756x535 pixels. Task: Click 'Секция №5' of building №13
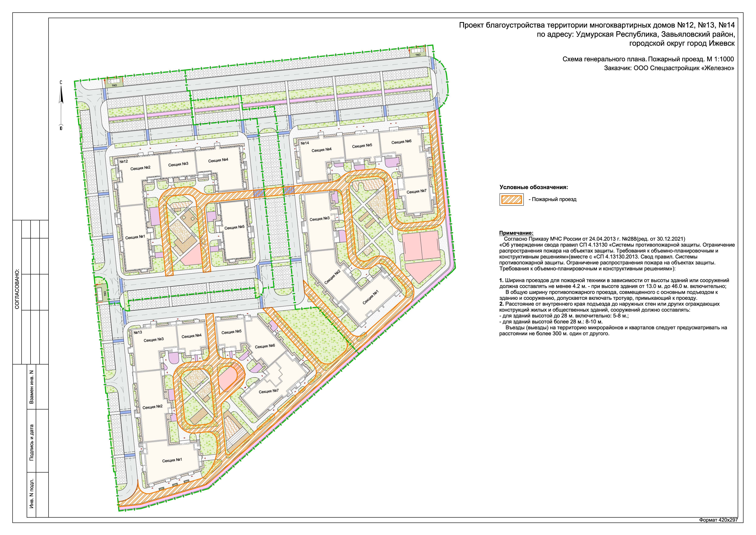click(231, 332)
